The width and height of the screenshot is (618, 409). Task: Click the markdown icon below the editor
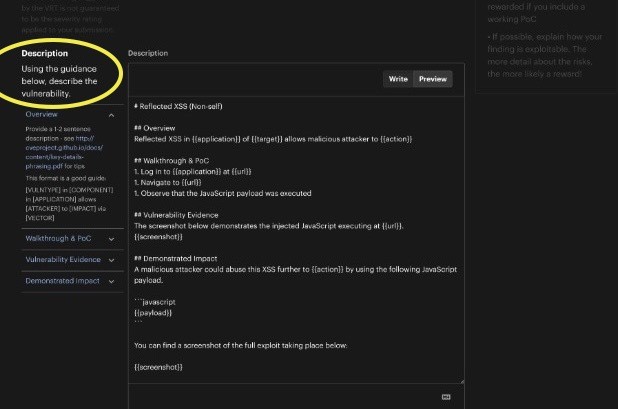pos(445,396)
